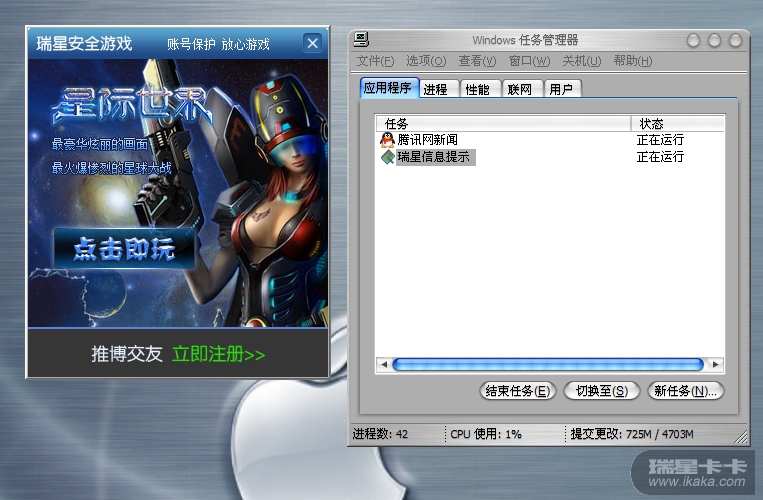The height and width of the screenshot is (500, 763).
Task: Click the penguin icon beside 腾讯网新闻
Action: point(387,140)
